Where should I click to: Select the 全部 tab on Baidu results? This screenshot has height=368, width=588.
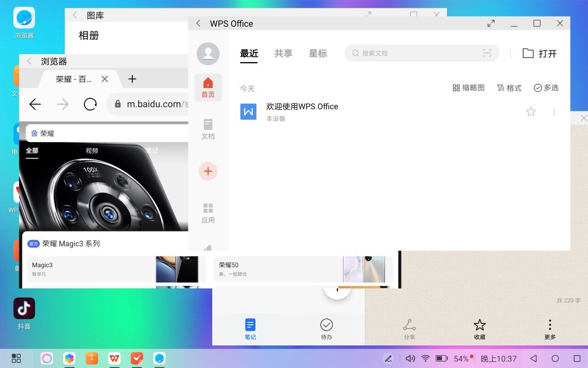(32, 151)
